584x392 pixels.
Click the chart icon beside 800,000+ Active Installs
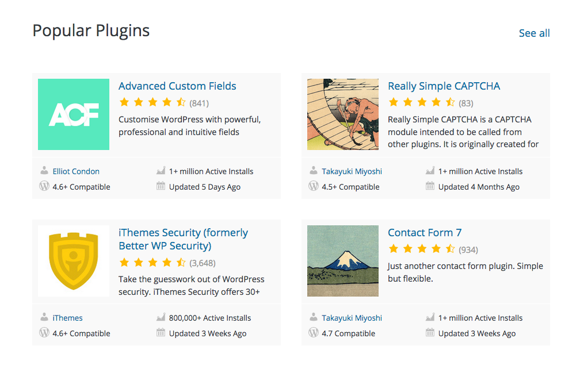(161, 317)
